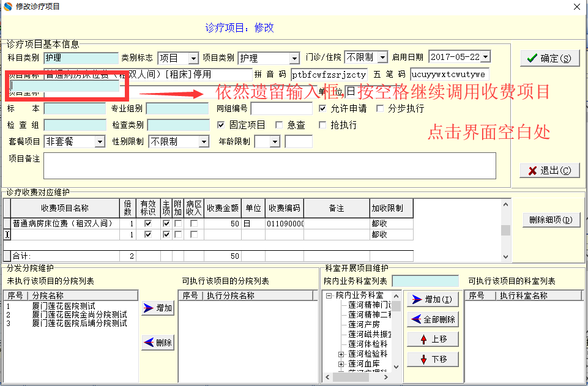Open the 性别限制 dropdown
The height and width of the screenshot is (386, 588).
[x=204, y=142]
